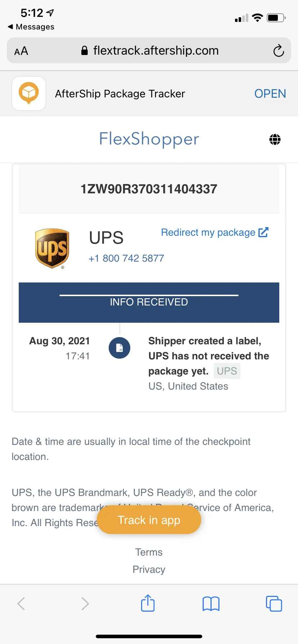Open the Terms link

tap(149, 552)
